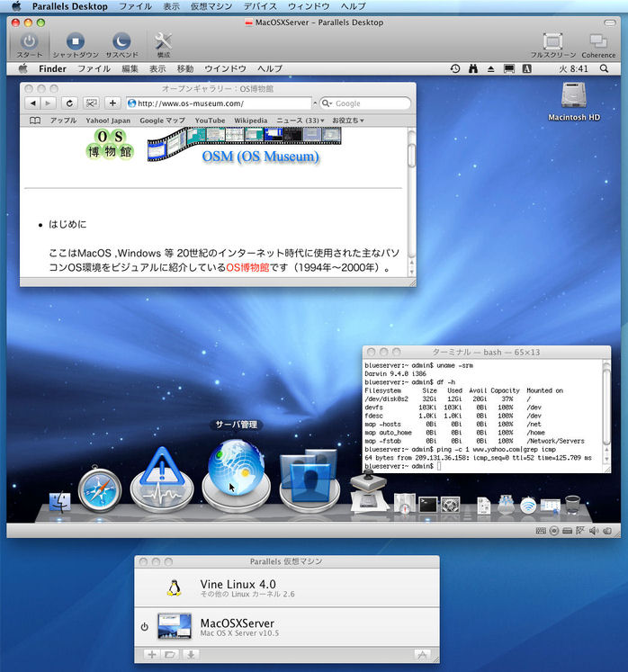Click the red OS博物館 link in page
Image resolution: width=628 pixels, height=672 pixels.
[247, 267]
